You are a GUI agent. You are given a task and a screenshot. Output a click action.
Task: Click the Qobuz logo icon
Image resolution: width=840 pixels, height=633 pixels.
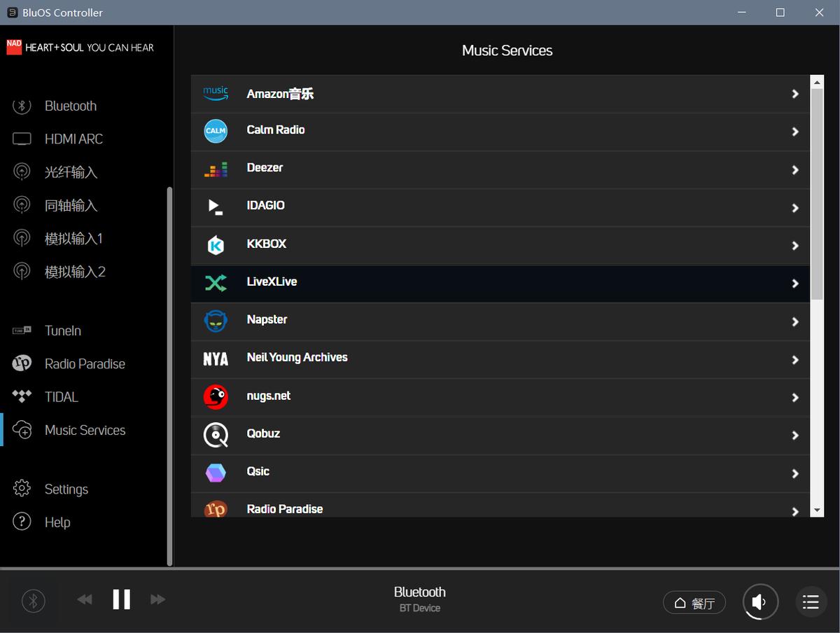[216, 435]
